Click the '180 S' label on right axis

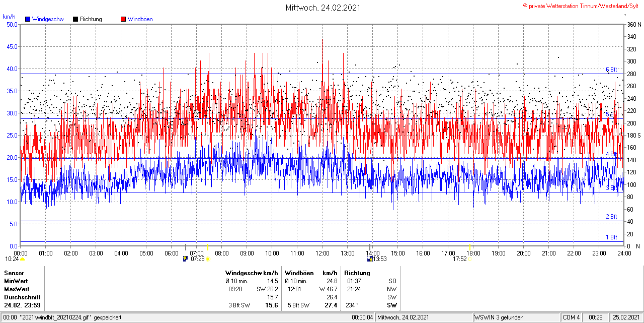[x=634, y=135]
